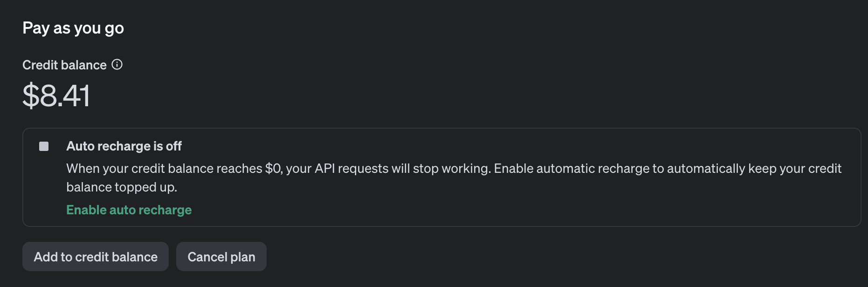Cancel the pay as you go plan

point(221,256)
